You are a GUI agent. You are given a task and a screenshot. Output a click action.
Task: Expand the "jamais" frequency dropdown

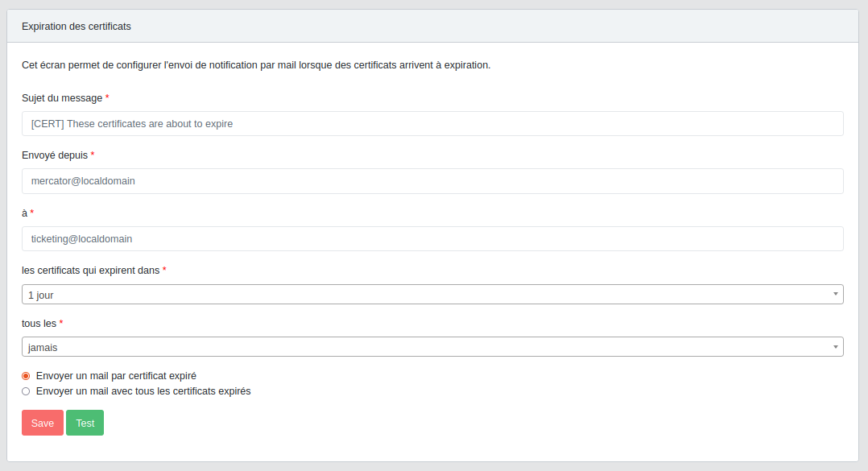(x=427, y=347)
